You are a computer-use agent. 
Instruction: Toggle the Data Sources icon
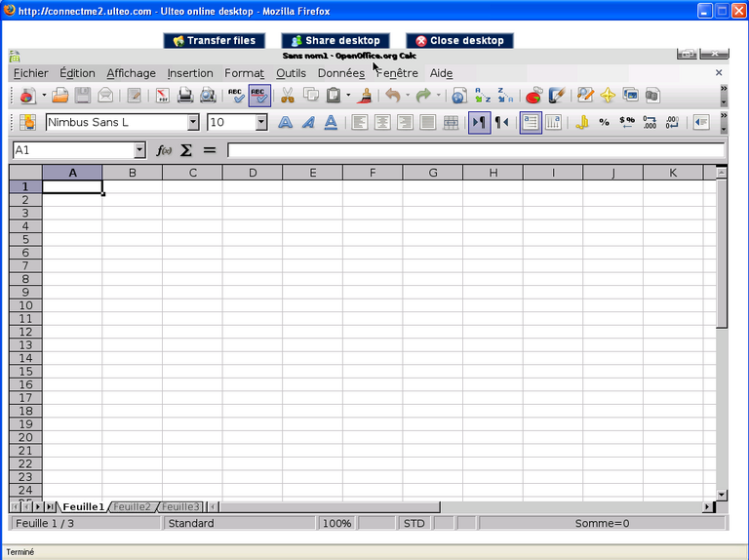(x=652, y=96)
